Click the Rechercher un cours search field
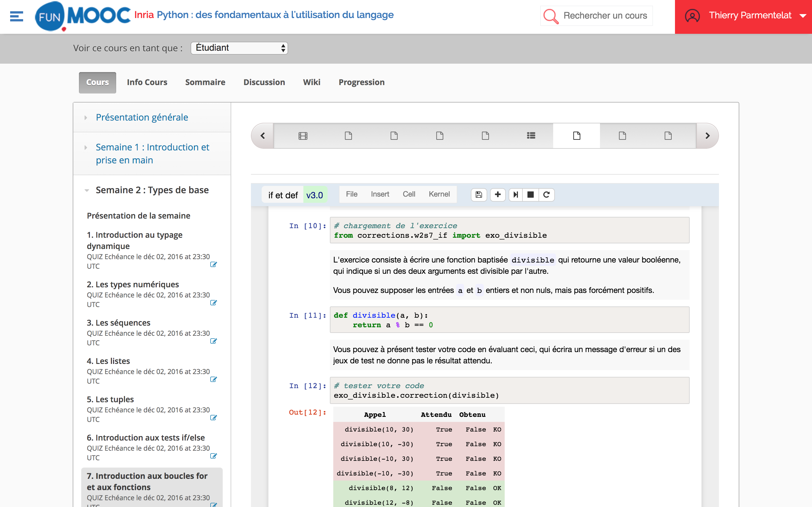Screen dimensions: 812x507 pyautogui.click(x=605, y=16)
